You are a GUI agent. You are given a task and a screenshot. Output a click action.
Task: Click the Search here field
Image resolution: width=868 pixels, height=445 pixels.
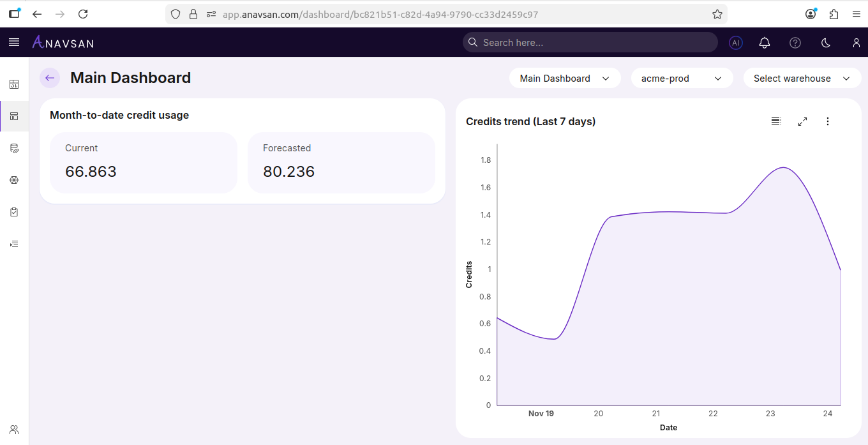coord(590,42)
